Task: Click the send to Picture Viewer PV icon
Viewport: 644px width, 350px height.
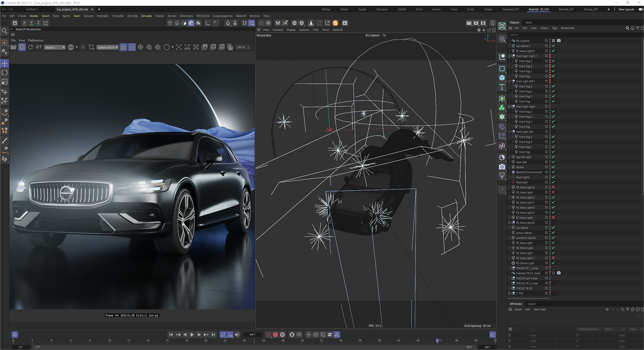Action: (x=222, y=47)
